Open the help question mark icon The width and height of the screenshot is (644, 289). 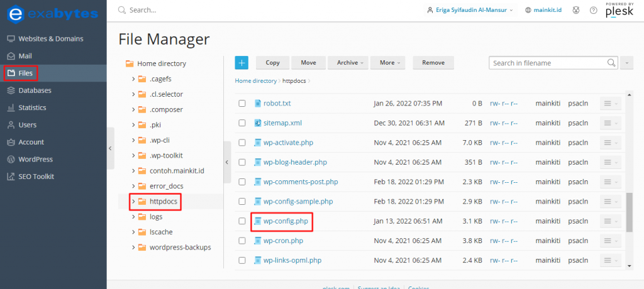[593, 10]
